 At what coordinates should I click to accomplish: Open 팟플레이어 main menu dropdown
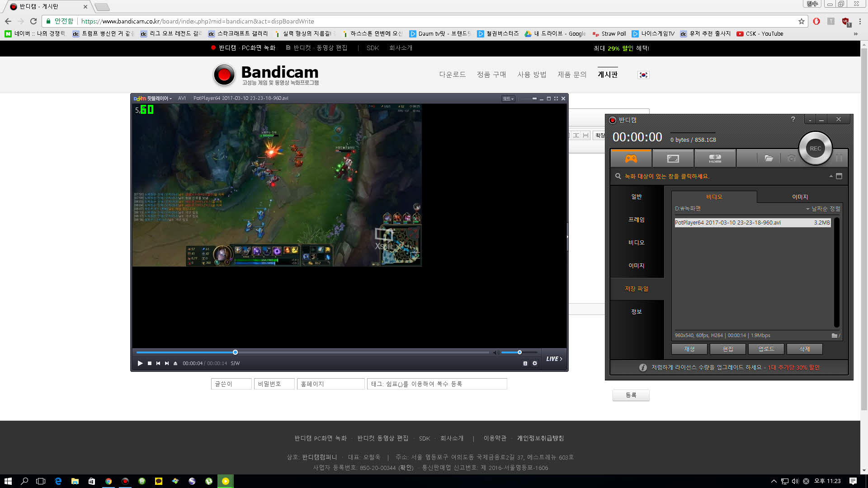153,98
